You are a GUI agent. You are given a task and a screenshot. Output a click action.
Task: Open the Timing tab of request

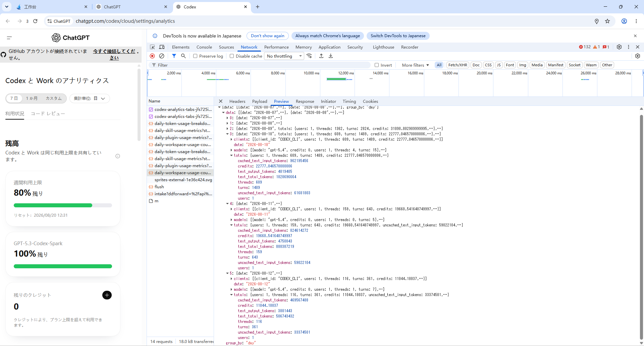[x=349, y=101]
